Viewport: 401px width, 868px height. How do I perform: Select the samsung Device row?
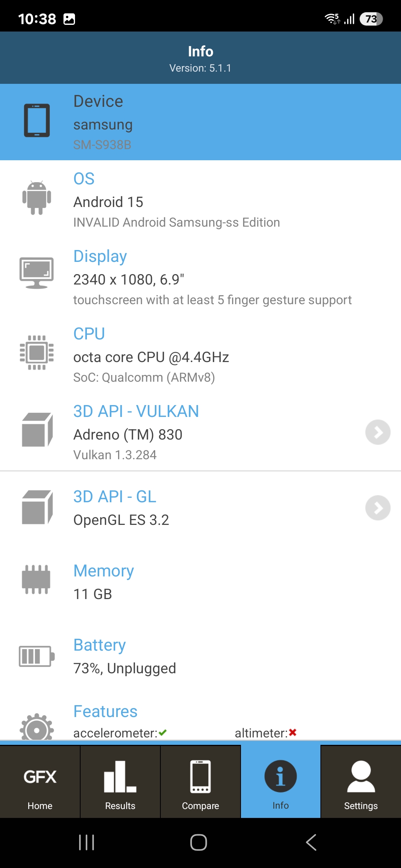point(200,122)
